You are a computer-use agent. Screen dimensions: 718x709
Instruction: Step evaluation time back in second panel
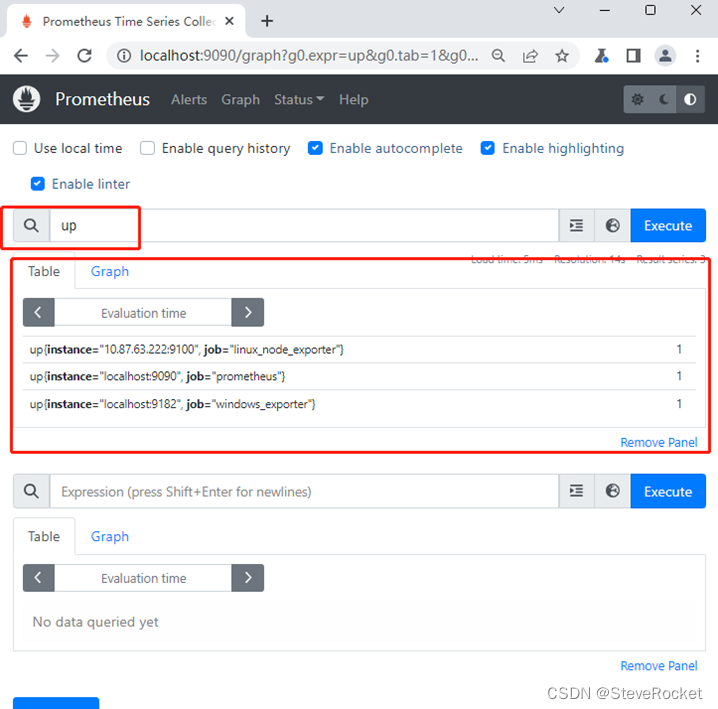point(38,578)
